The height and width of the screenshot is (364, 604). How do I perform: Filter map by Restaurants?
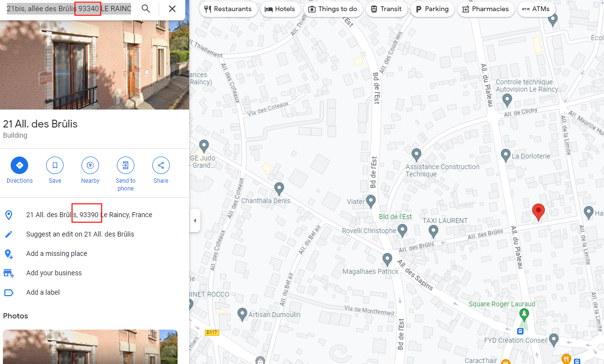[228, 9]
